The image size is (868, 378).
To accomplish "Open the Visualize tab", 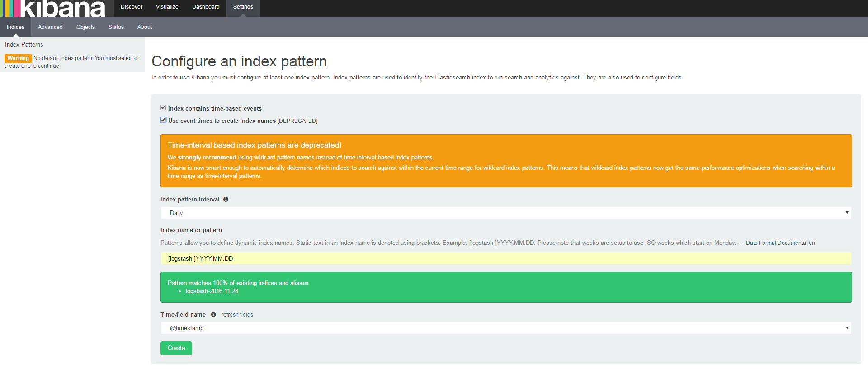I will tap(167, 7).
